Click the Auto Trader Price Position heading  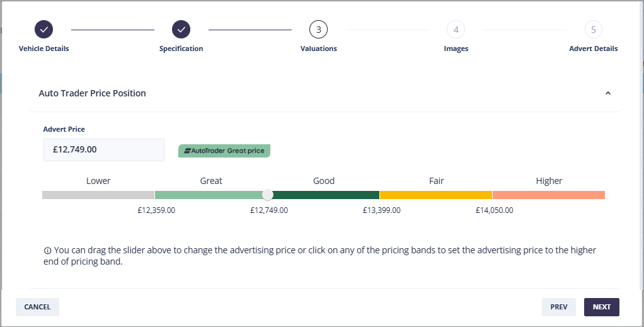coord(93,93)
